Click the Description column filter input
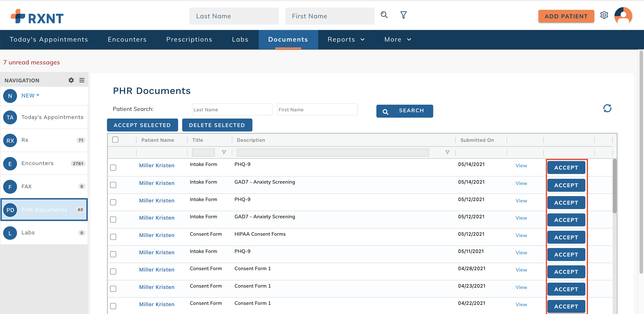This screenshot has width=644, height=314. click(333, 152)
